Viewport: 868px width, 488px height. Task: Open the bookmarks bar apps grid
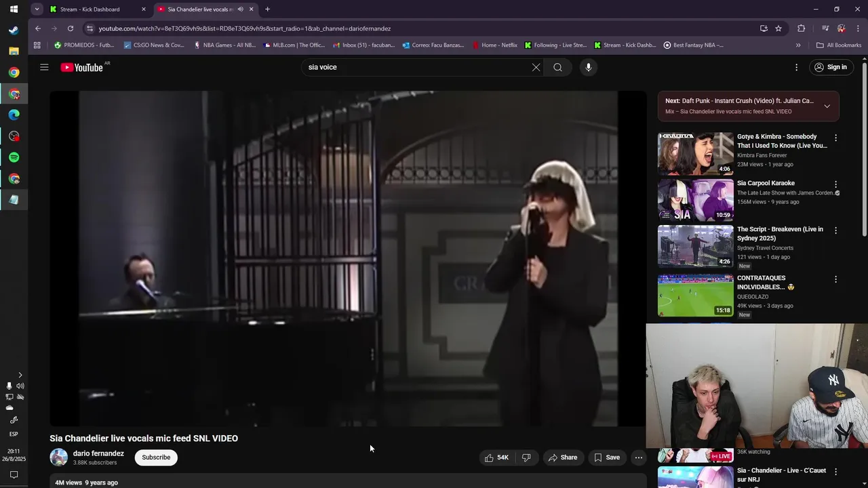37,45
